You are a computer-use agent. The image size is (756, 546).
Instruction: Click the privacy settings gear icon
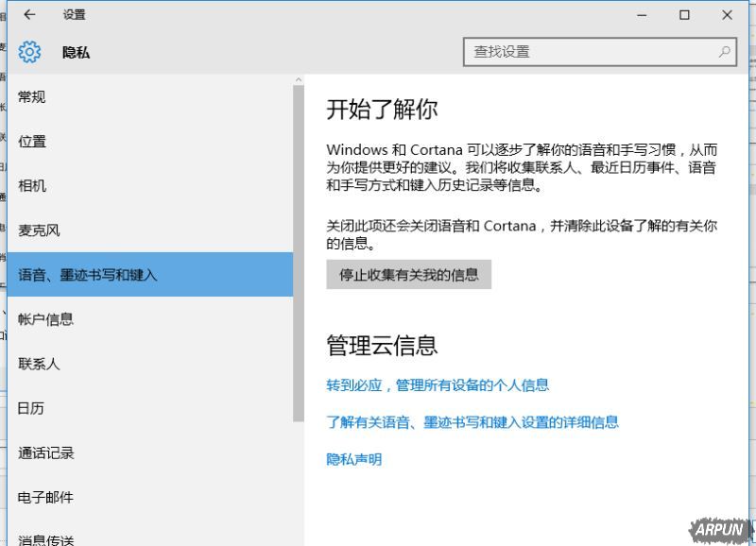[29, 52]
